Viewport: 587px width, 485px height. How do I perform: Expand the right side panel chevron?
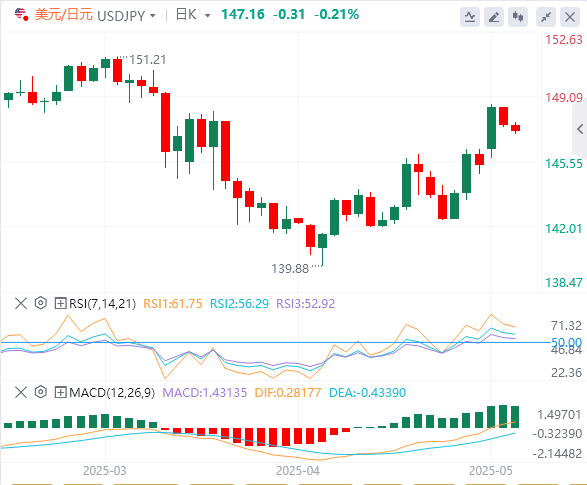click(x=580, y=129)
